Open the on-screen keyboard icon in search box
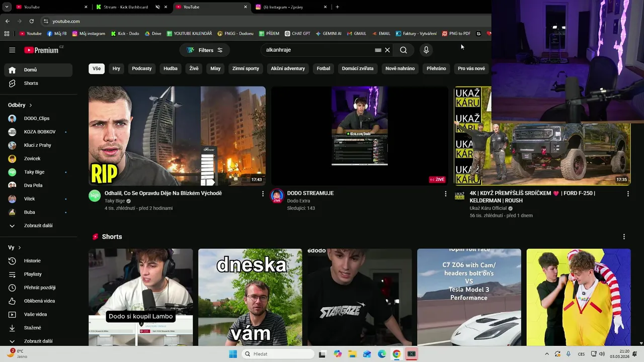Image resolution: width=644 pixels, height=362 pixels. (378, 50)
